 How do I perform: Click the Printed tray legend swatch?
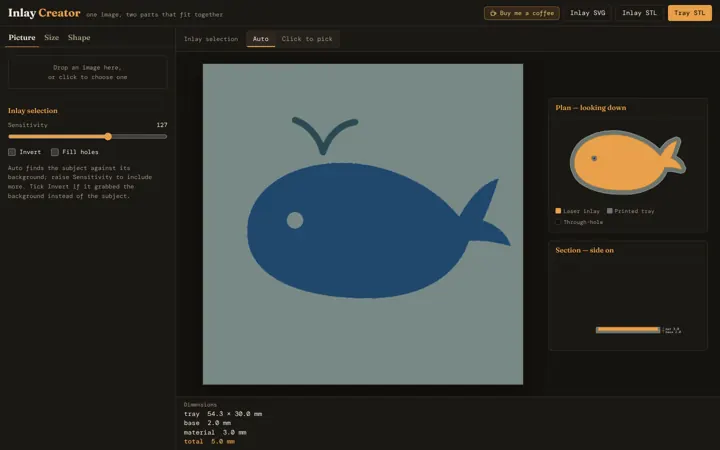tap(609, 211)
